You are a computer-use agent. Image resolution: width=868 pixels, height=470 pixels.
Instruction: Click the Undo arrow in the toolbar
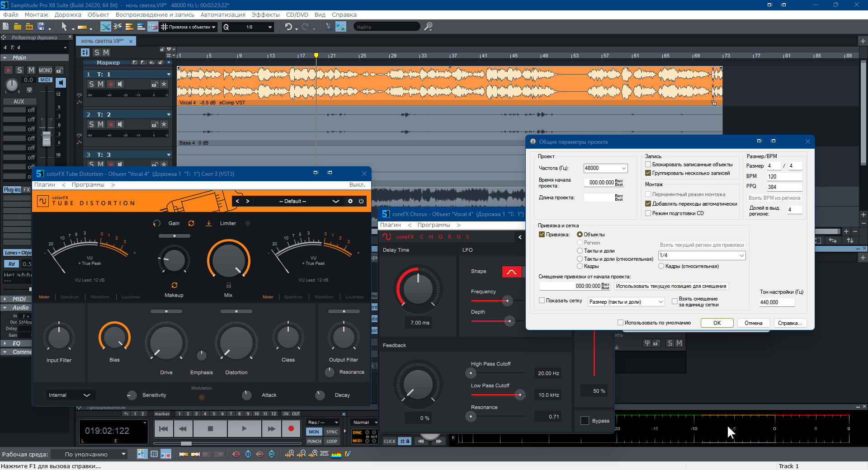[288, 27]
